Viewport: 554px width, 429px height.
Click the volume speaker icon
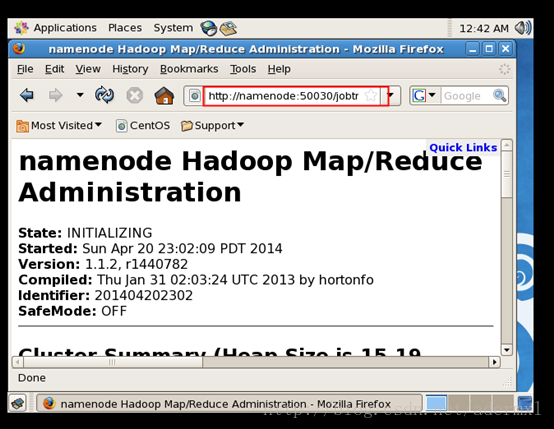pos(523,28)
